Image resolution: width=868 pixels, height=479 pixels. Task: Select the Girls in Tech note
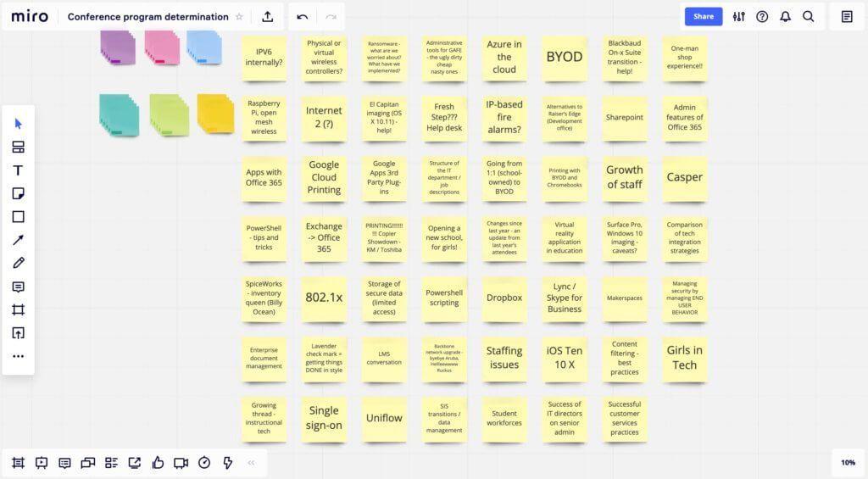685,359
